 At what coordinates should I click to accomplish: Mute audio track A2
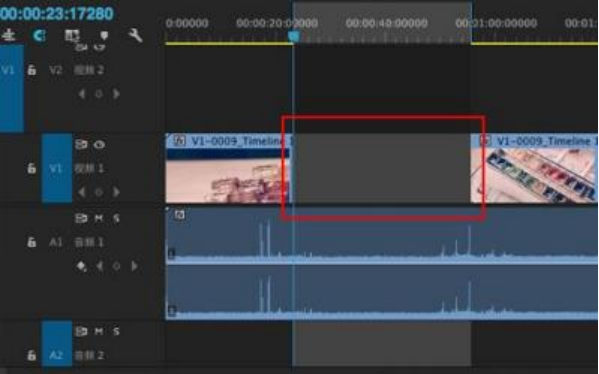99,331
